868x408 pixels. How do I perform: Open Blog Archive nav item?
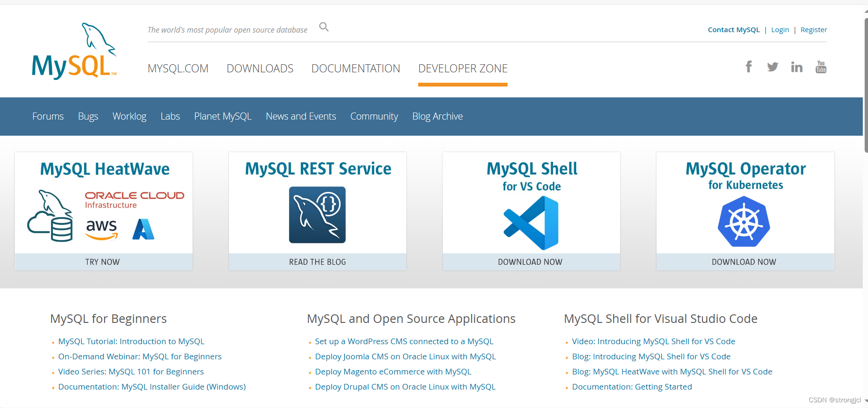pos(438,116)
